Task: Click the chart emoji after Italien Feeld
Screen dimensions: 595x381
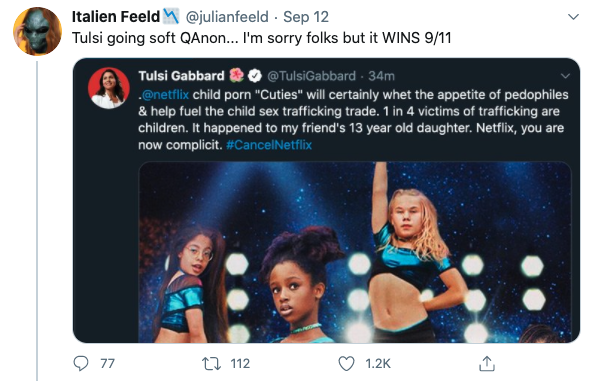Action: pos(171,16)
